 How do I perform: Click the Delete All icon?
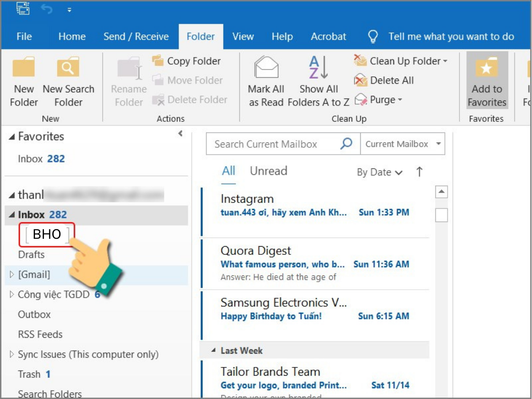(x=360, y=80)
